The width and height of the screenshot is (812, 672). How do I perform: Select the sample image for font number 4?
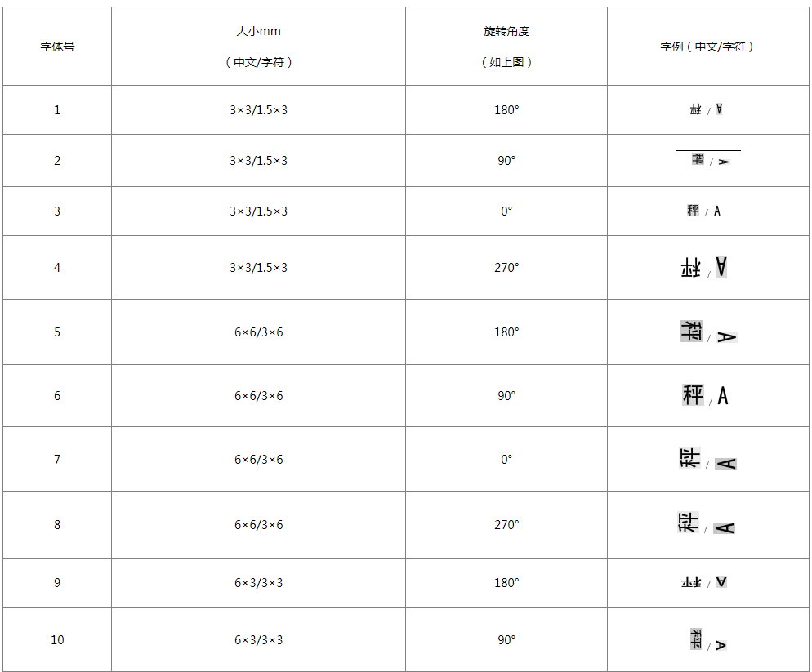tap(704, 267)
